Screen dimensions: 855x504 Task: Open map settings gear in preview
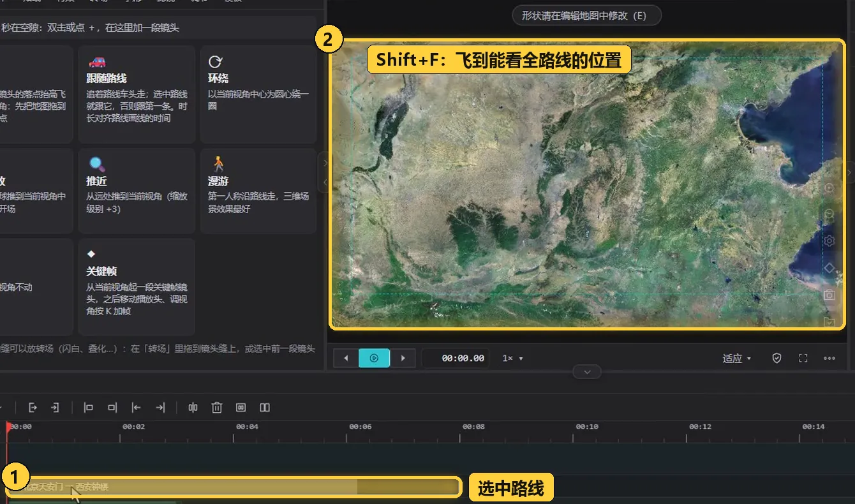click(x=829, y=241)
